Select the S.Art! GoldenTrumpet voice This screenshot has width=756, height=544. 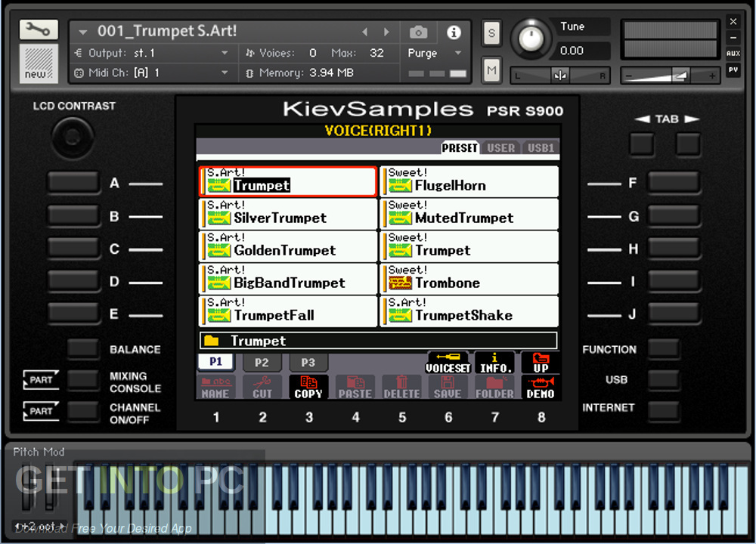pos(288,246)
